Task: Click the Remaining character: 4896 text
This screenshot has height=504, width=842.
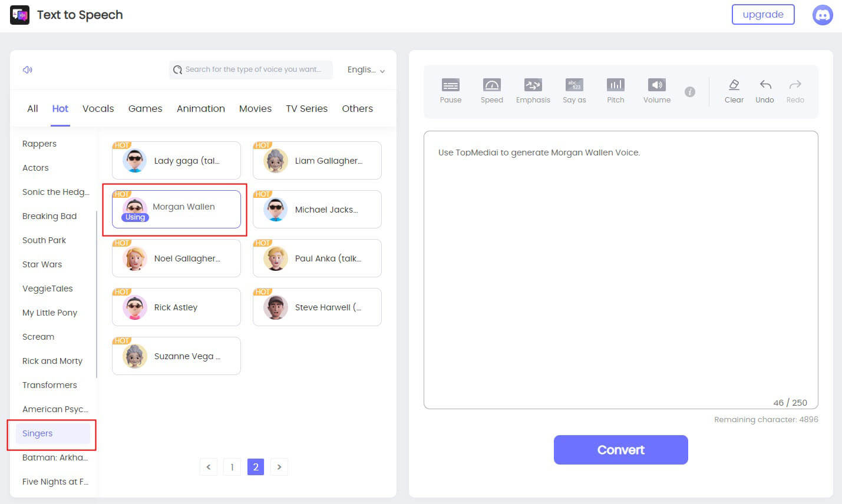Action: 766,420
